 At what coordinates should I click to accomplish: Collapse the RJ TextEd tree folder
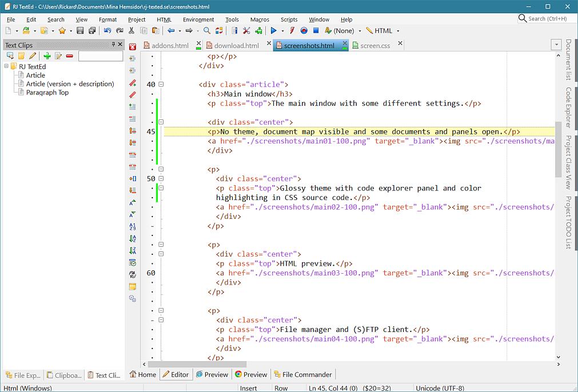[6, 66]
